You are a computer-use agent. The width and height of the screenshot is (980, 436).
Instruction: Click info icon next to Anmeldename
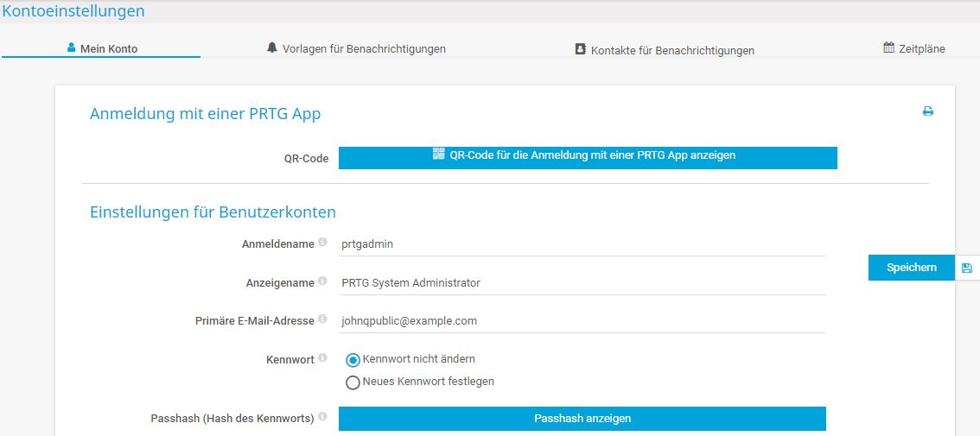[322, 243]
